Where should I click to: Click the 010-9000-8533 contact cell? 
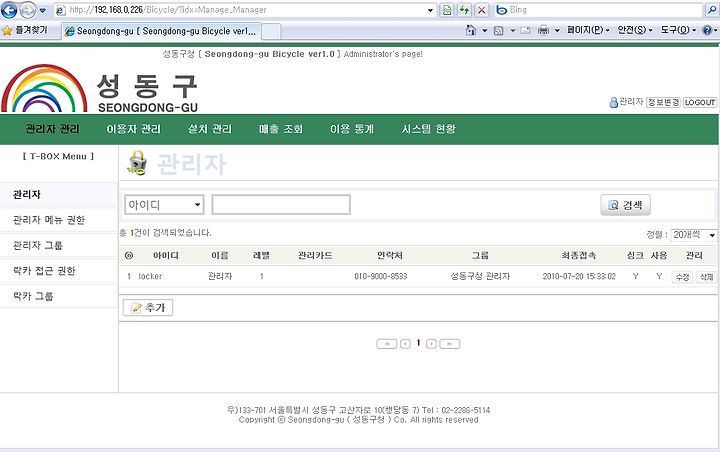[381, 276]
